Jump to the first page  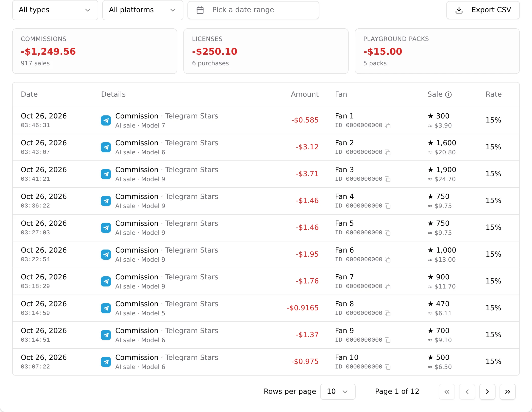[x=447, y=392]
